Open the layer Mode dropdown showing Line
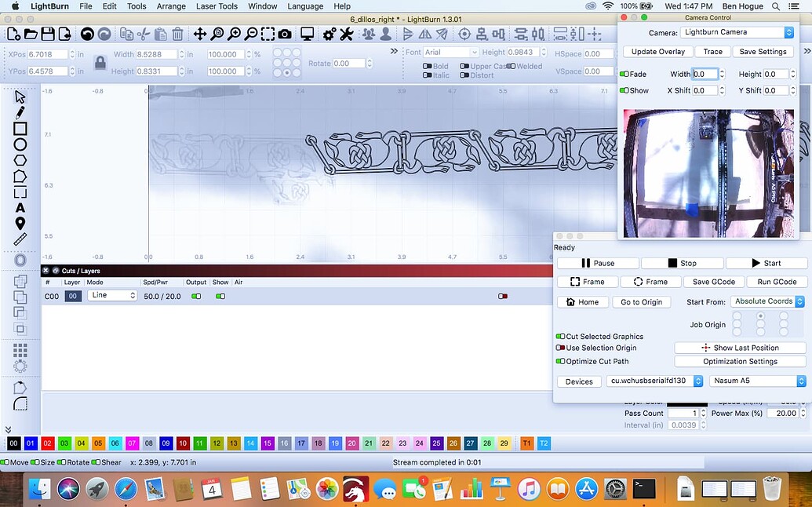This screenshot has width=812, height=507. [x=112, y=295]
